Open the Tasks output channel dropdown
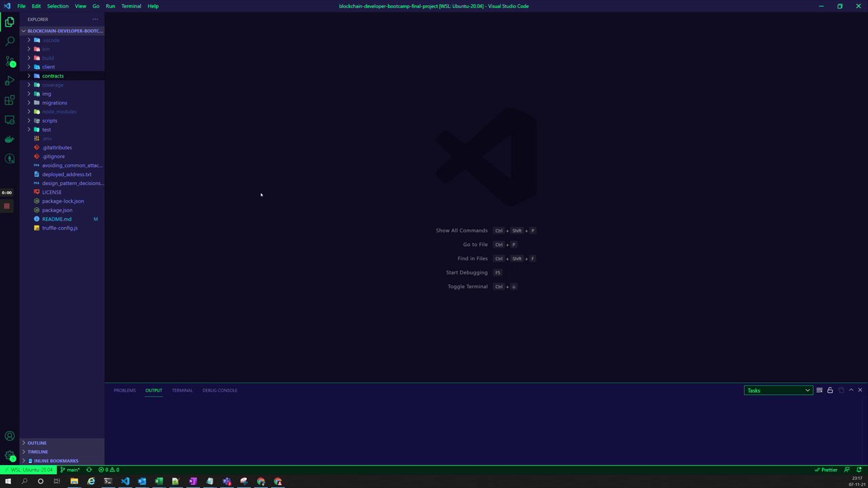This screenshot has height=488, width=868. click(778, 390)
